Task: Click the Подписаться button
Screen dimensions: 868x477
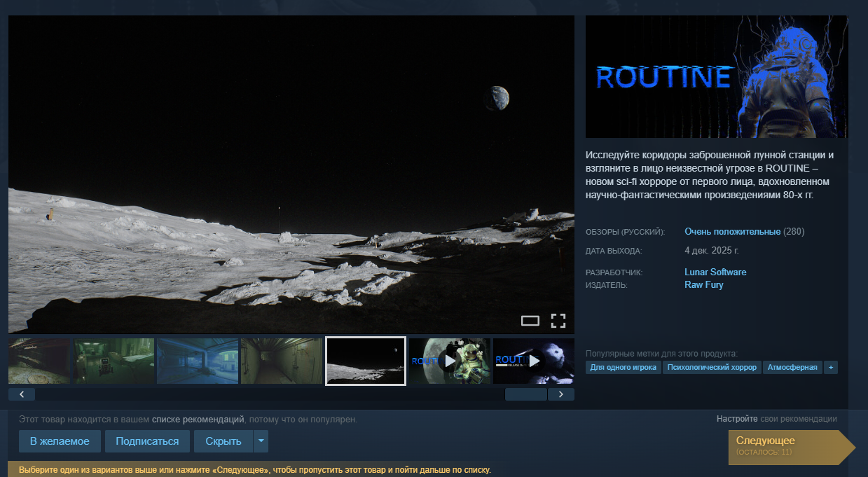Action: tap(147, 441)
